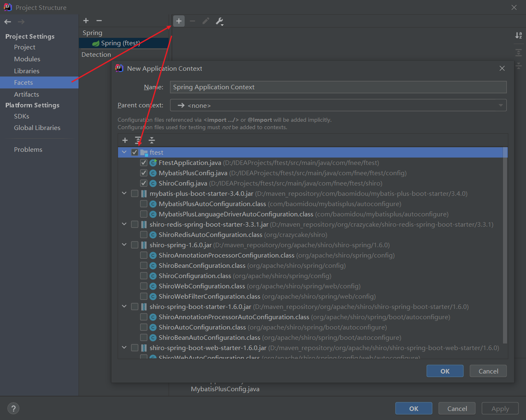Check ShiroRedisAutoConfiguration.class checkbox

[x=144, y=235]
